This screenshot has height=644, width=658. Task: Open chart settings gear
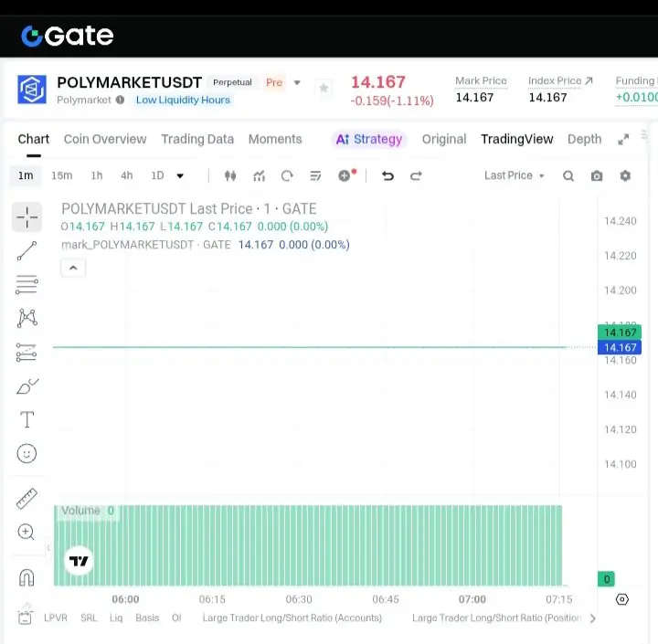(x=625, y=175)
